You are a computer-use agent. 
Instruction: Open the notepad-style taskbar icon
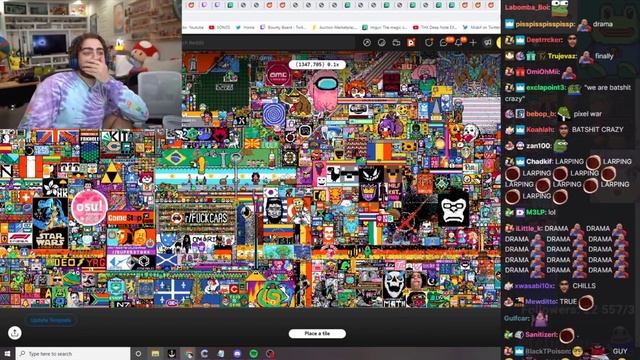tap(221, 353)
